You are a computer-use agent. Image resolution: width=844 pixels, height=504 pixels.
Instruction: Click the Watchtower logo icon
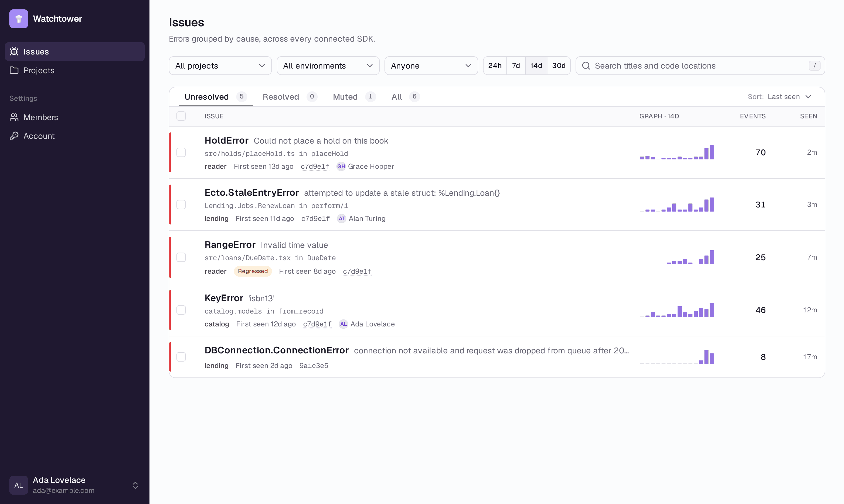(x=19, y=19)
